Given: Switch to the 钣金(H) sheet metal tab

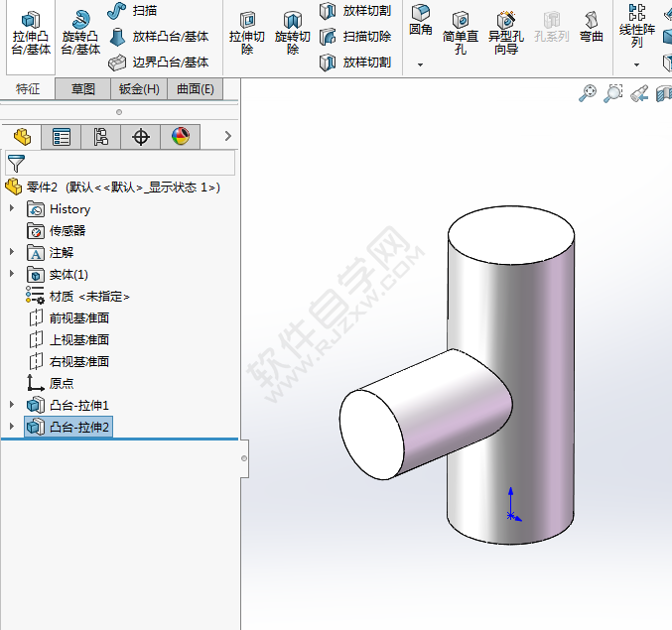Looking at the screenshot, I should click(x=139, y=89).
